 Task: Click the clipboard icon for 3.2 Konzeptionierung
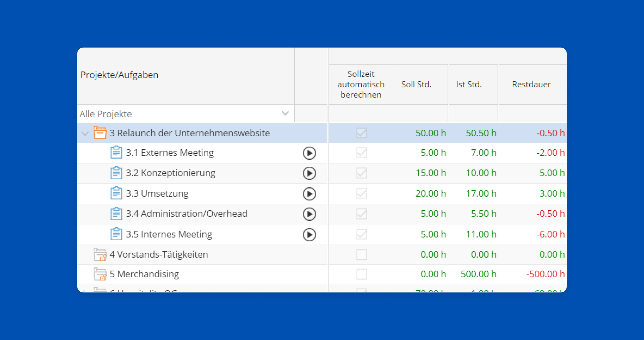116,173
